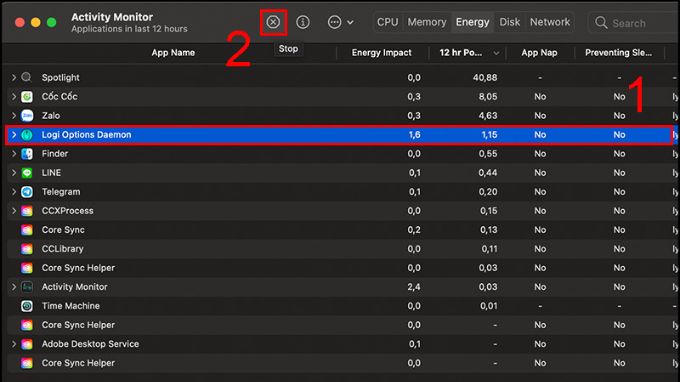Select the Logi Options Daemon name
This screenshot has width=680, height=382.
click(86, 135)
